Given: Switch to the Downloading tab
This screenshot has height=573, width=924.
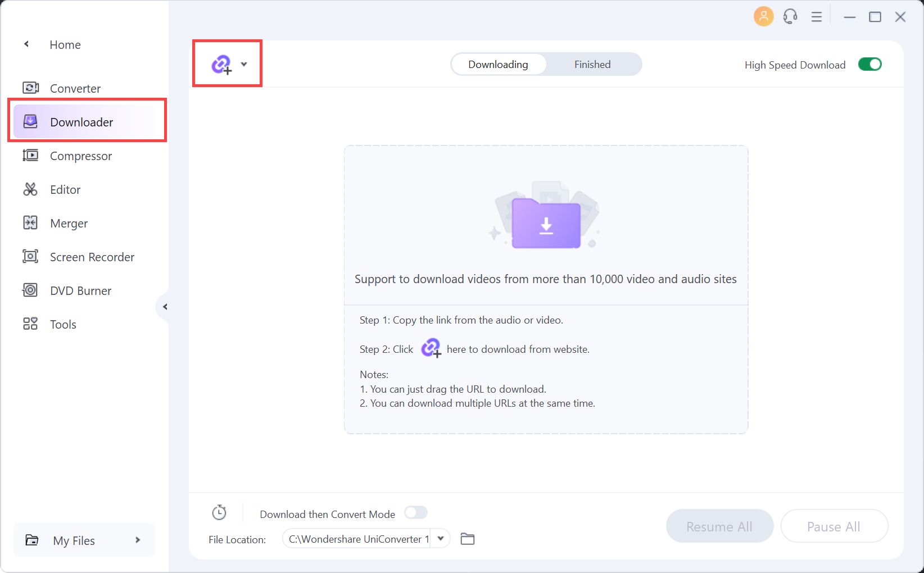Looking at the screenshot, I should (498, 65).
